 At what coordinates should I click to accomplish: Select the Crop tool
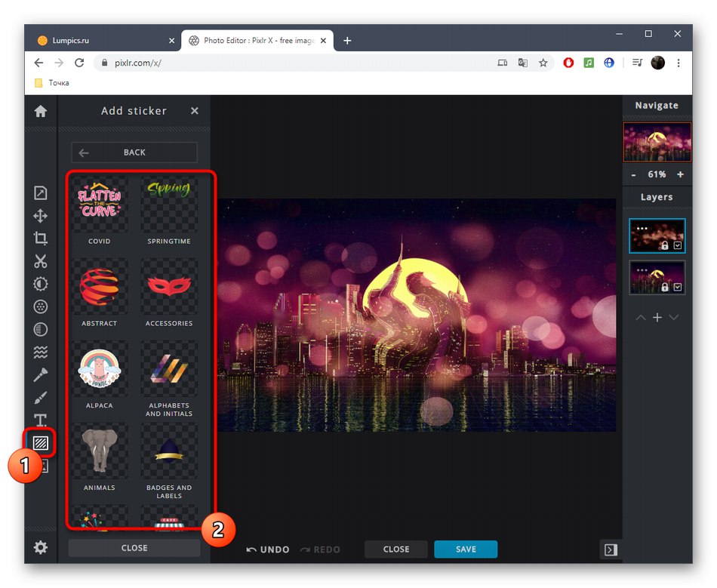point(40,239)
